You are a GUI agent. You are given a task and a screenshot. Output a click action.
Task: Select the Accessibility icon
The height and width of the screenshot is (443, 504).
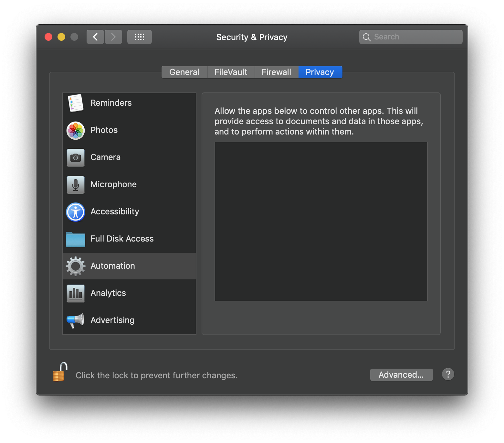(x=75, y=212)
